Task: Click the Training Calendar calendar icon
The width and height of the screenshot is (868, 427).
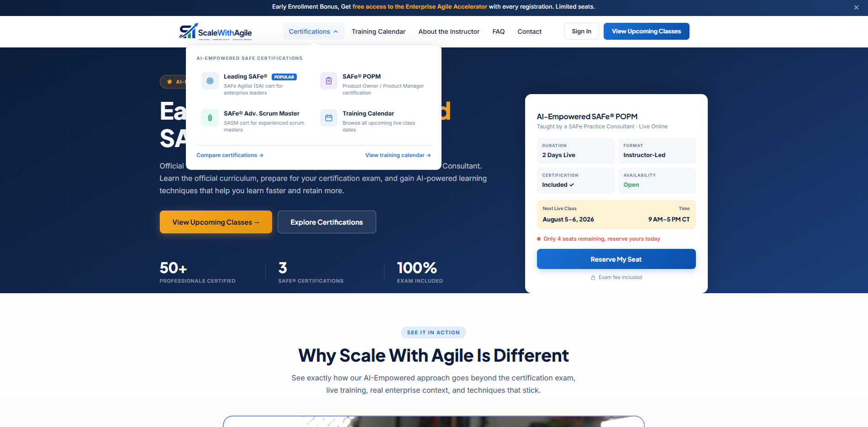Action: coord(329,118)
